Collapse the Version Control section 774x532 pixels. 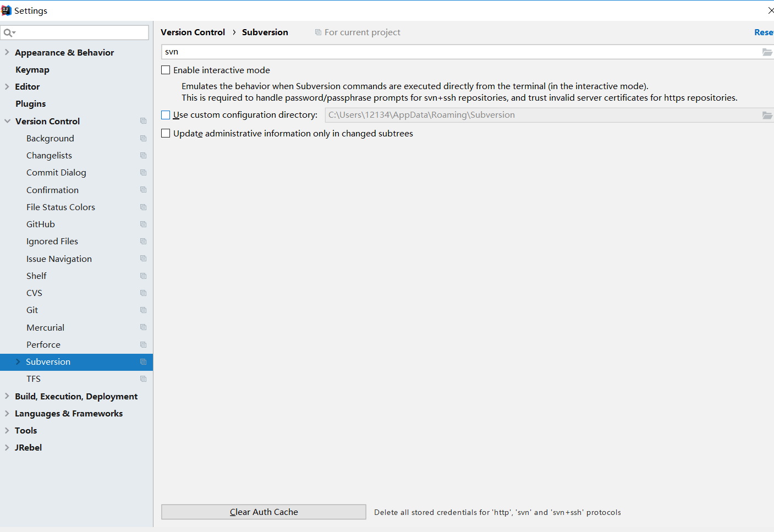click(6, 121)
